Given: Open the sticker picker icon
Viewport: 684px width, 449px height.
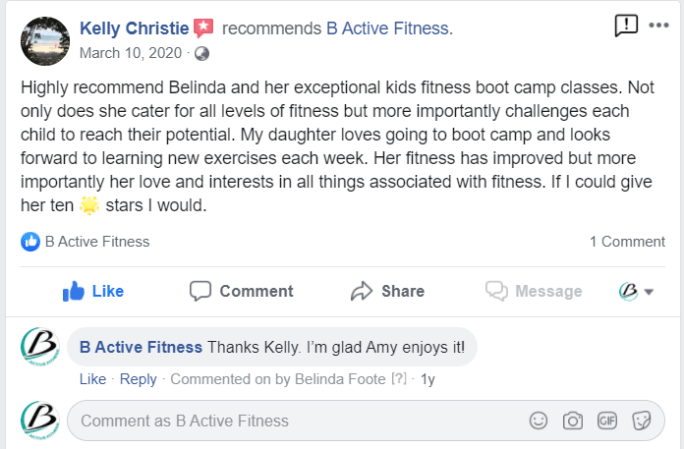Looking at the screenshot, I should point(642,421).
